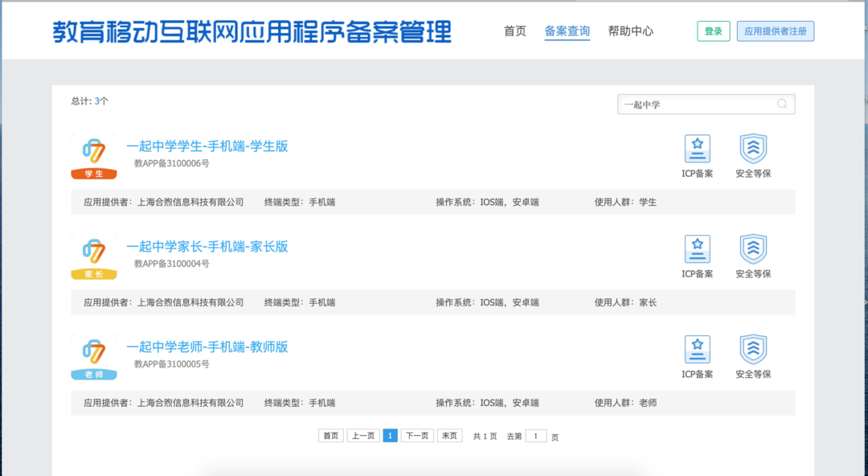This screenshot has width=868, height=476.
Task: Open ICP备案 icon for 一起中学老师 app
Action: coord(697,350)
